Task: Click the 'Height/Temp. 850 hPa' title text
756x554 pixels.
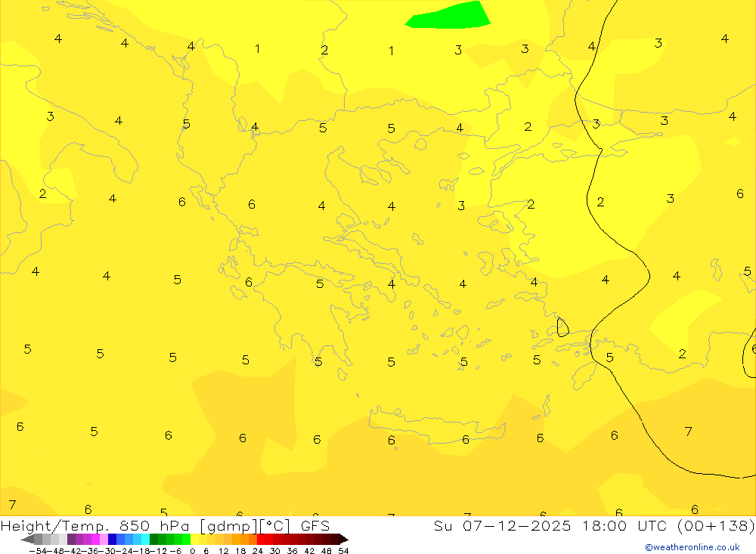Action: tap(94, 526)
